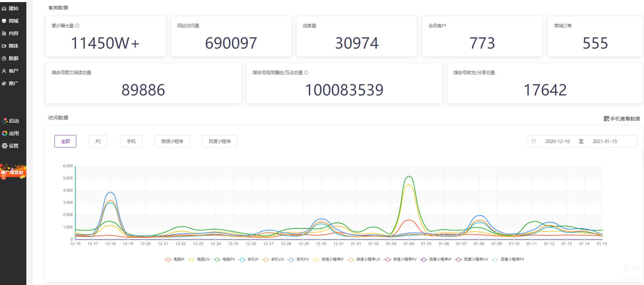Click the 客户 person icon in sidebar
Screen dimensions: 644x285
coord(4,71)
